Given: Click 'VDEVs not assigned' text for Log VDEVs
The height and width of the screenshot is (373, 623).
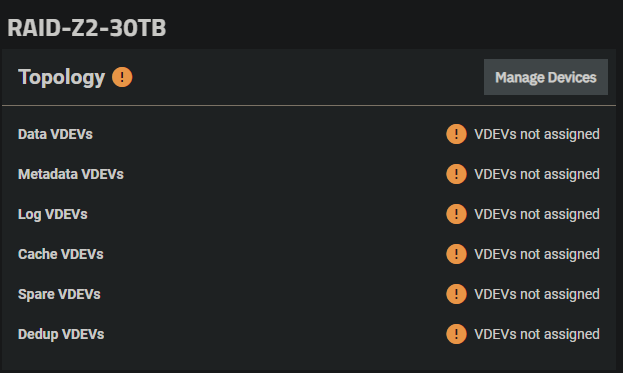Looking at the screenshot, I should [x=537, y=214].
